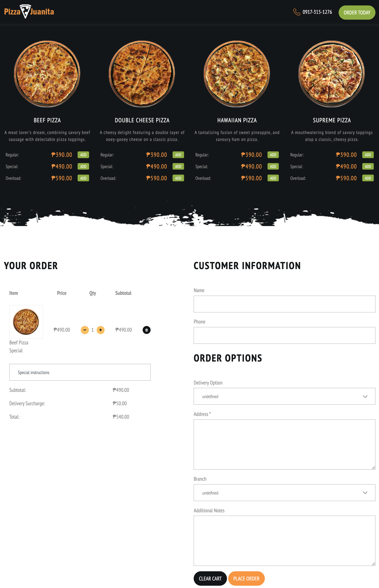Image resolution: width=379 pixels, height=588 pixels.
Task: Click the ORDER TODAY button
Action: [357, 13]
